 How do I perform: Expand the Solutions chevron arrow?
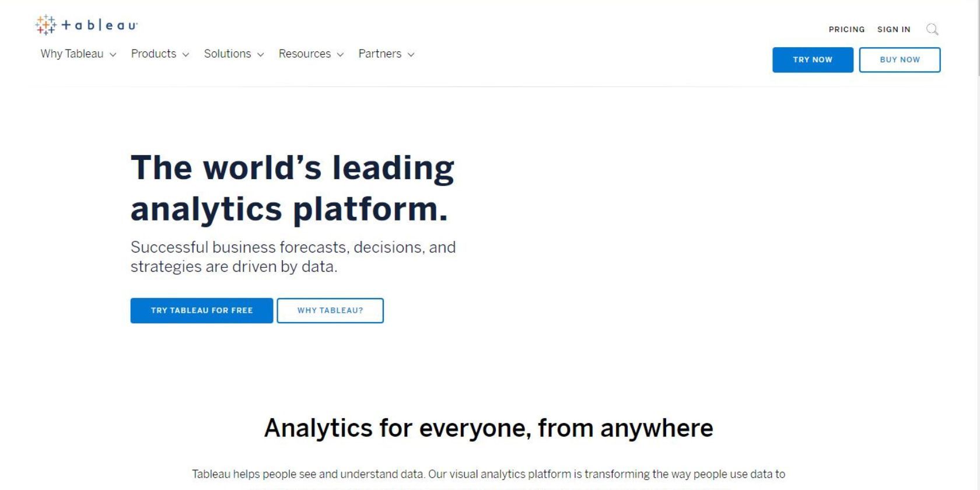coord(261,55)
